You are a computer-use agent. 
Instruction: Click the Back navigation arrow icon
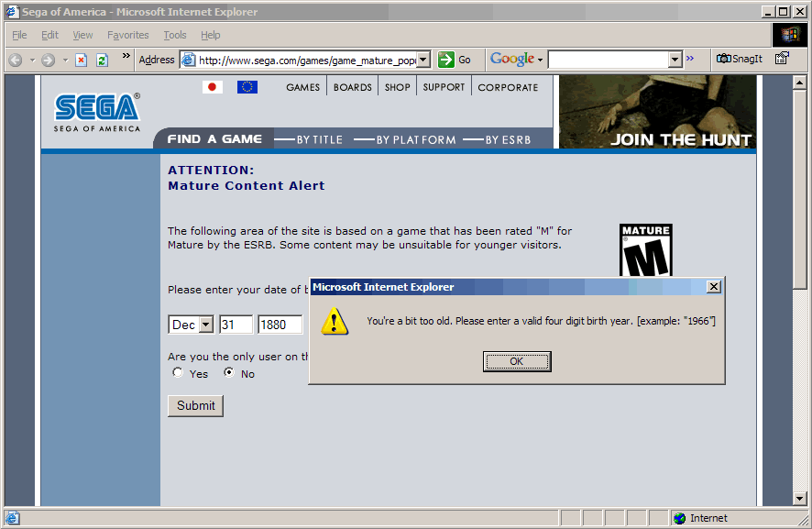[16, 61]
